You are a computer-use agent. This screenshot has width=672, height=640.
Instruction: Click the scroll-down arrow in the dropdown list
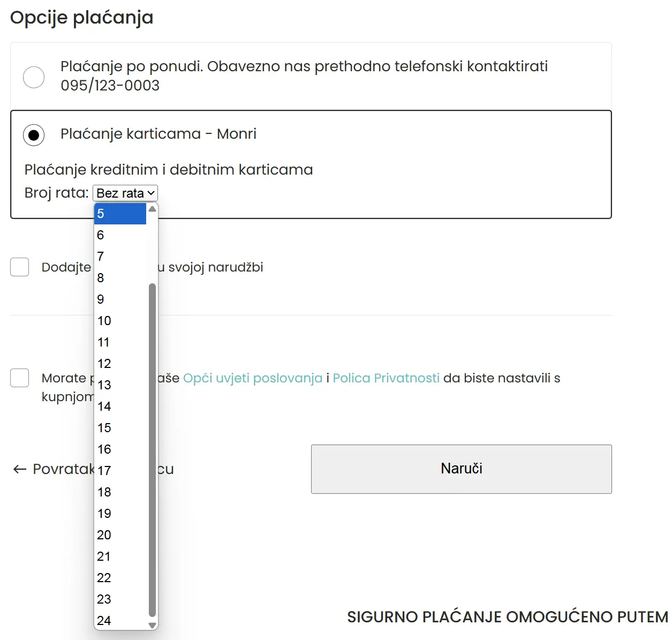coord(152,625)
